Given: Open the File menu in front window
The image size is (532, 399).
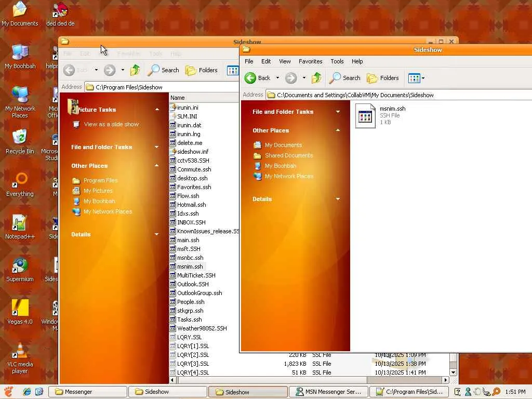Looking at the screenshot, I should [x=249, y=61].
